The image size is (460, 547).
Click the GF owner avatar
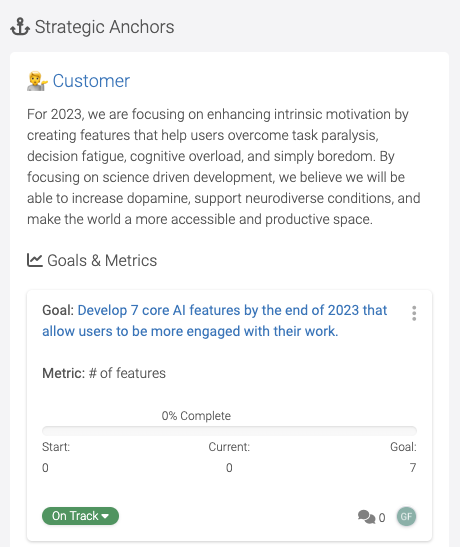coord(406,516)
